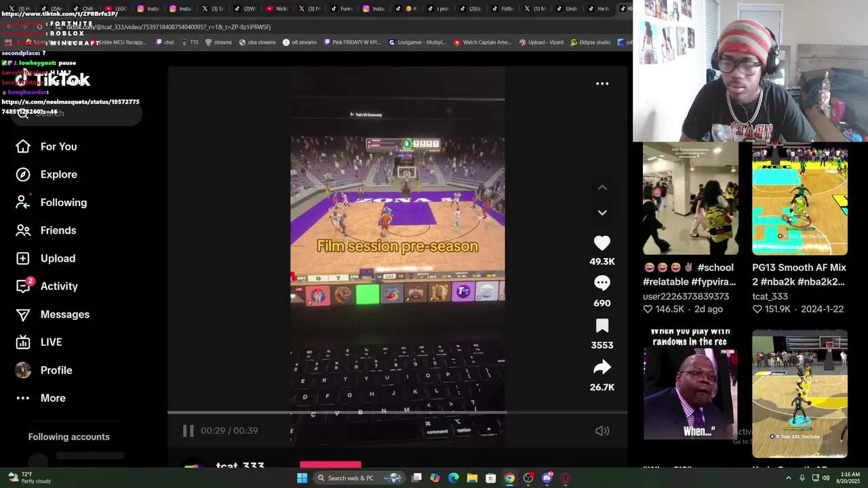
Task: Click the system tray volume icon
Action: (825, 478)
